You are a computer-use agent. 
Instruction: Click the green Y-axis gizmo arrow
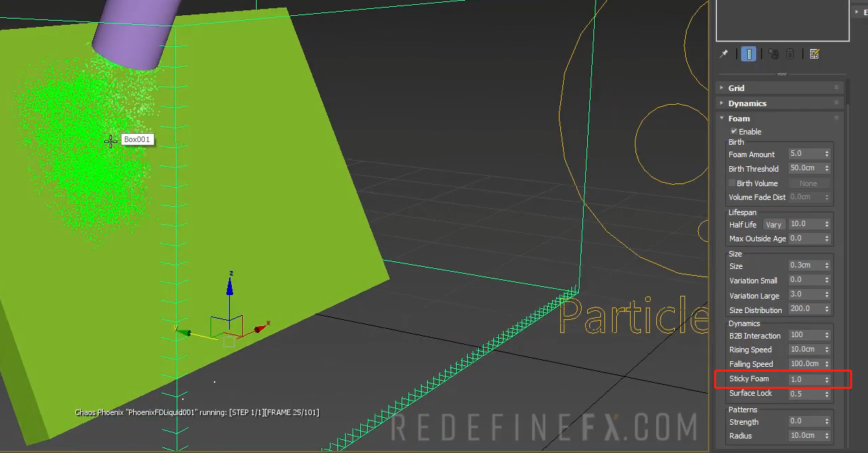click(184, 332)
